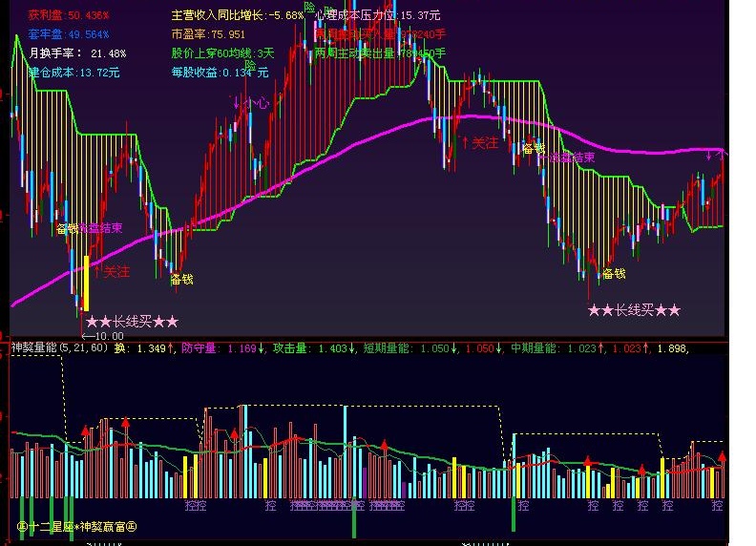The image size is (756, 546).
Task: Select the red 两周主动买入量 reading
Action: point(380,33)
